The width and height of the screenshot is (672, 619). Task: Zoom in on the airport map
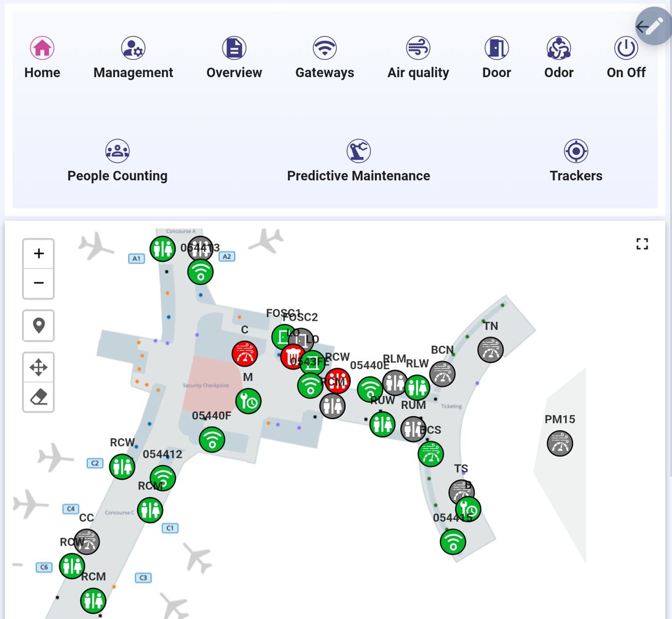[38, 254]
